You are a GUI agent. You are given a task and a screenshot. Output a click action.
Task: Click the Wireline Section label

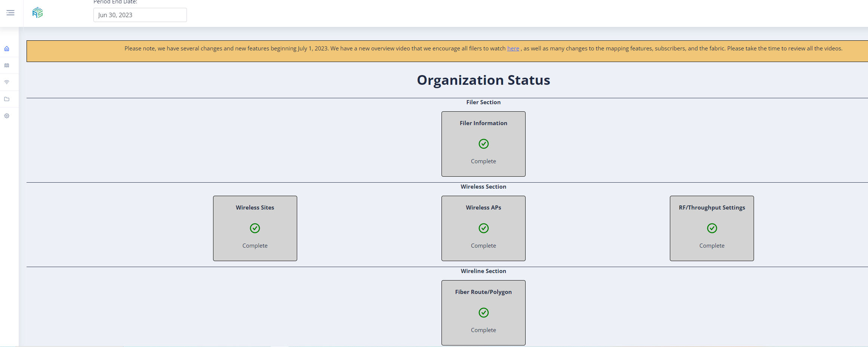point(483,271)
